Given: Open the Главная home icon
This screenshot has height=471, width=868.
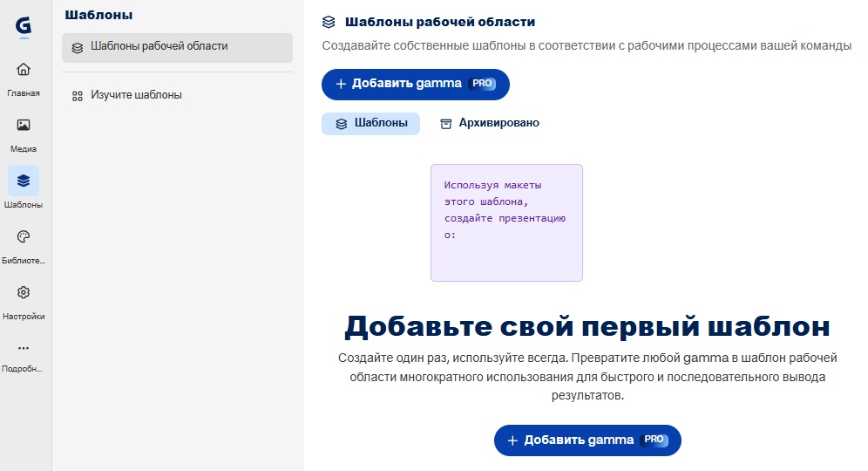Looking at the screenshot, I should (24, 69).
